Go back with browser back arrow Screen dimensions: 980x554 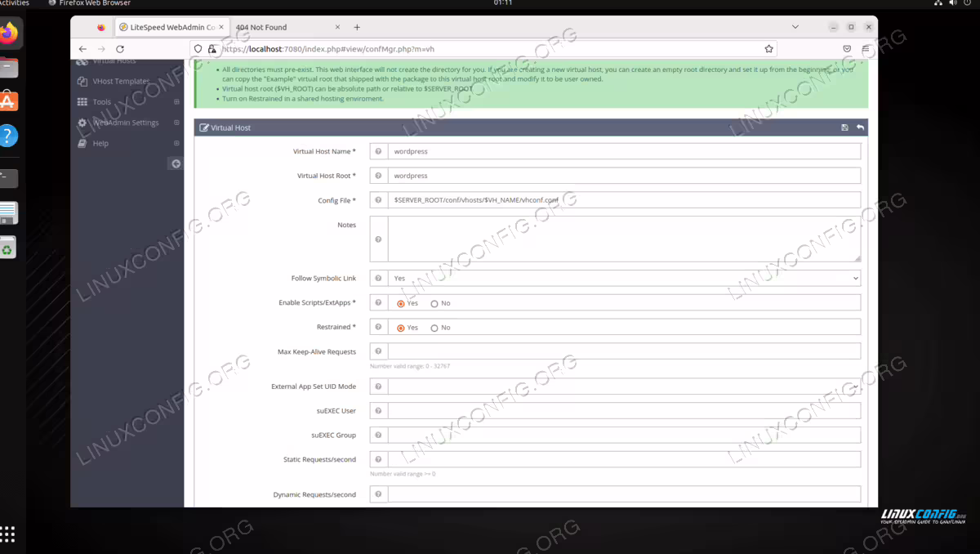tap(82, 49)
